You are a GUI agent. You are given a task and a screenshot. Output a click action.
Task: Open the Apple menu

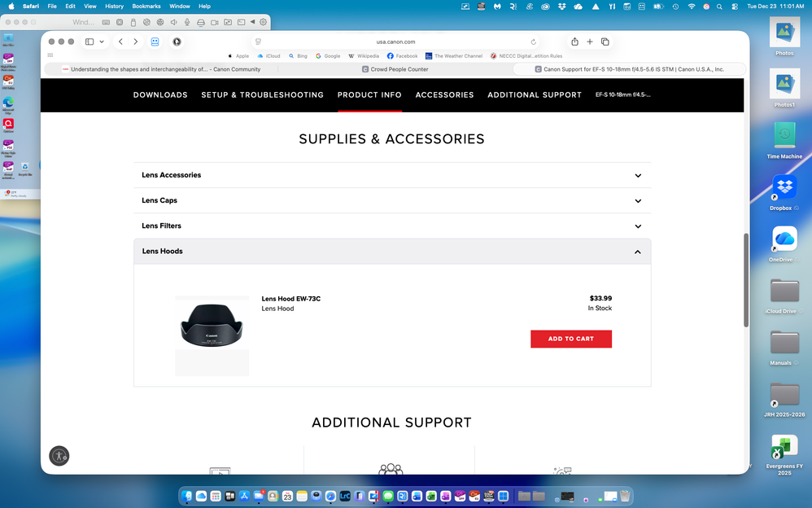[11, 7]
